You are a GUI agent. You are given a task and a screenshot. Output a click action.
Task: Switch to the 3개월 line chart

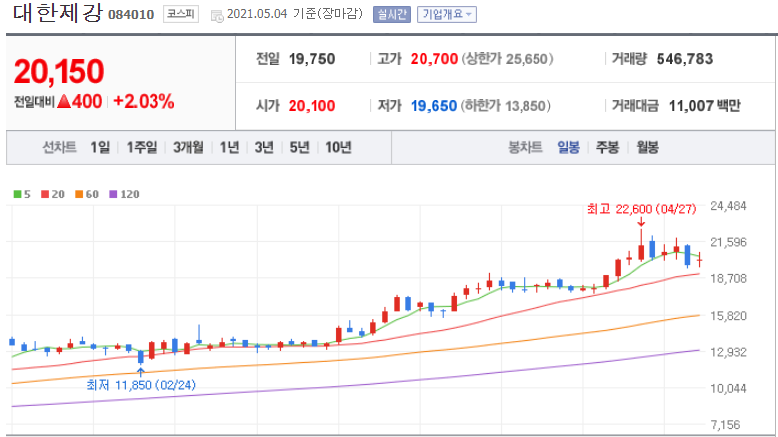[188, 147]
